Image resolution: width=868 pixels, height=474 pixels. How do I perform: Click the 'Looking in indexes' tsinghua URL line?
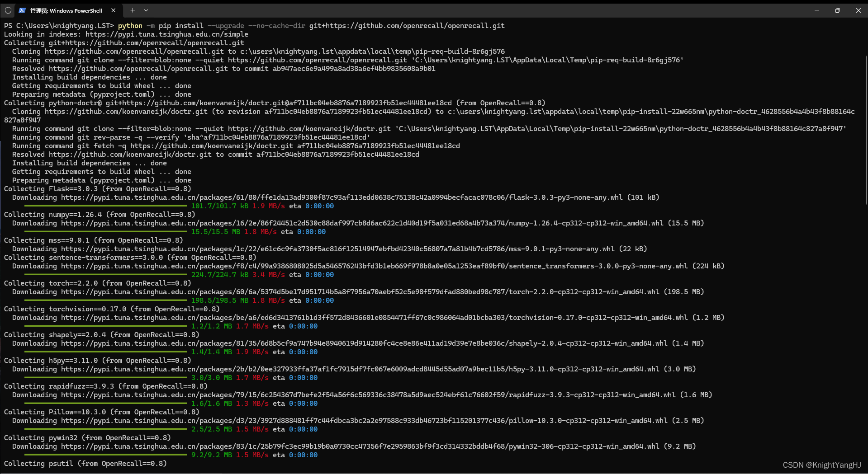click(x=126, y=34)
